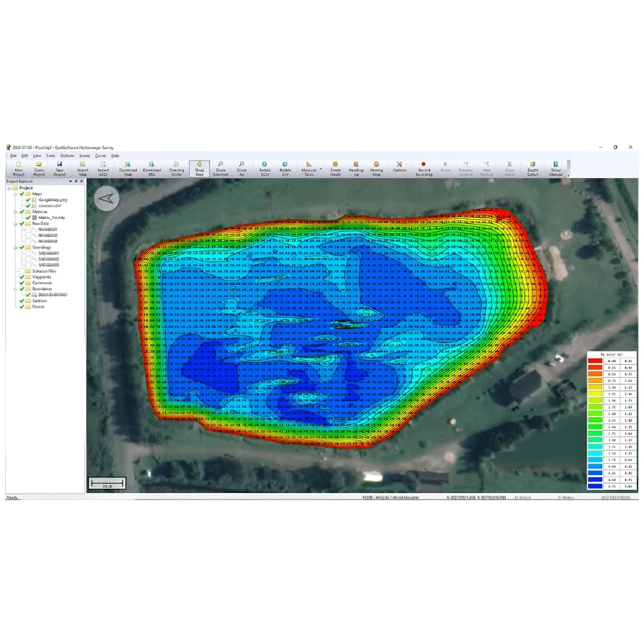Open the Help menu
This screenshot has height=644, width=644.
(115, 156)
